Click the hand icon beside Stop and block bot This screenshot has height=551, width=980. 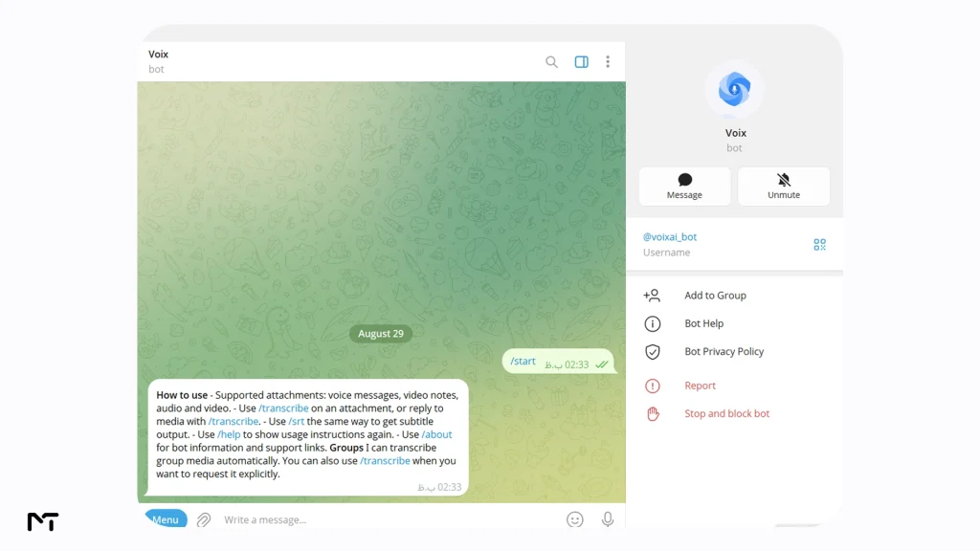click(653, 413)
